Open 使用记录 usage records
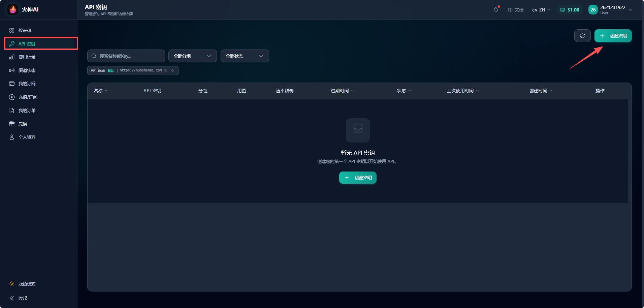The width and height of the screenshot is (644, 308). [39, 57]
